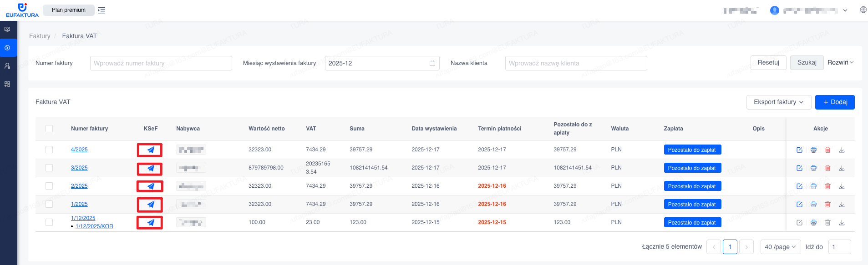The height and width of the screenshot is (265, 868).
Task: Click the Resetuj button
Action: pyautogui.click(x=768, y=63)
